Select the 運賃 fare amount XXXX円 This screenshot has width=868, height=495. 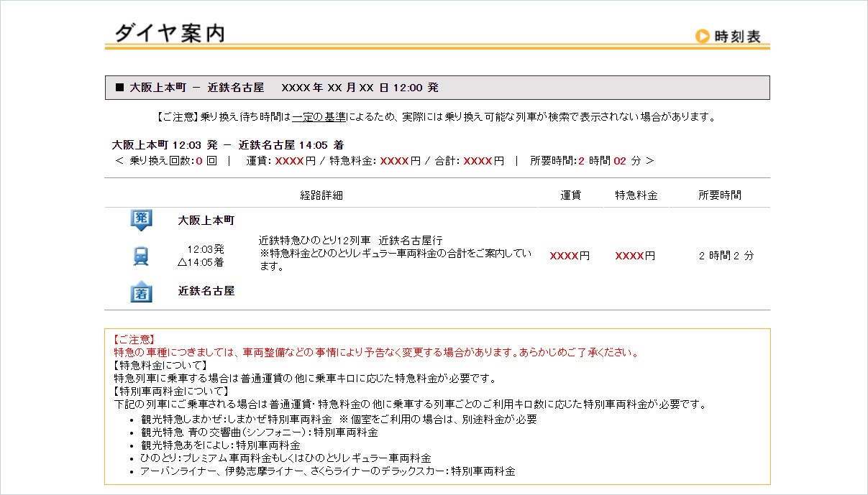coord(570,255)
